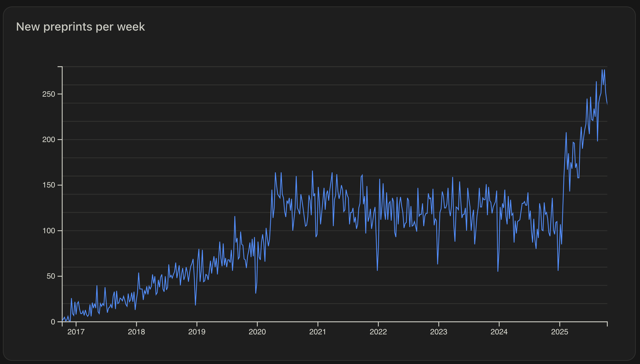The height and width of the screenshot is (364, 640).
Task: Click the 50 y-axis label
Action: [x=51, y=276]
